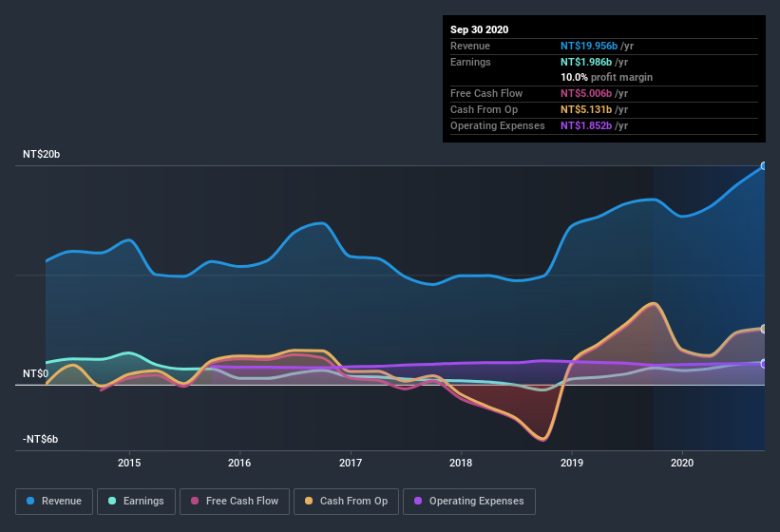Click the NT$0 y-axis label

coord(36,373)
